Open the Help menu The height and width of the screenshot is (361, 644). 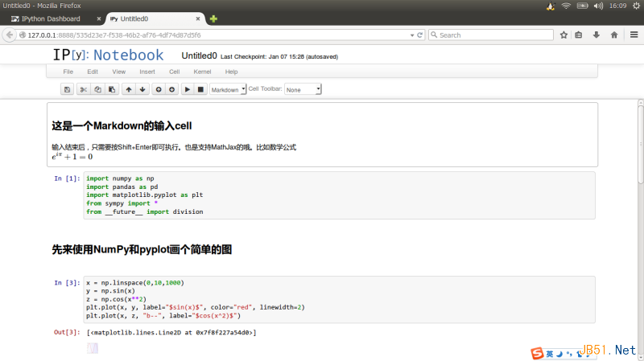point(231,72)
